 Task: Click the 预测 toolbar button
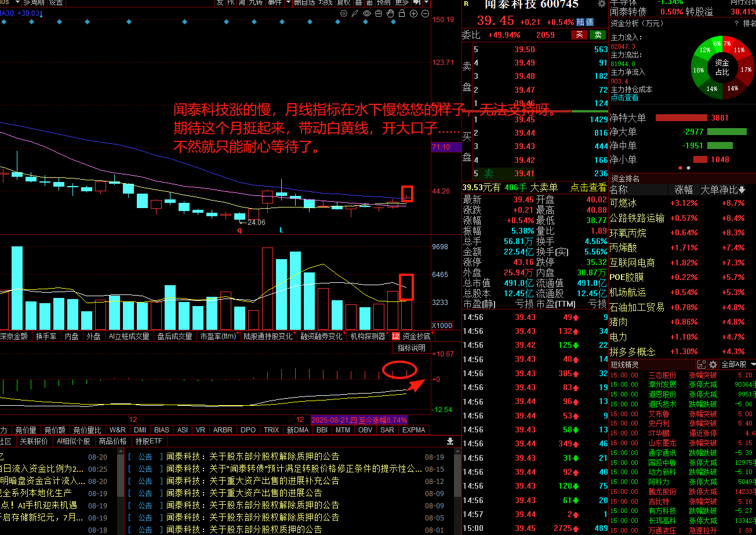384,2
